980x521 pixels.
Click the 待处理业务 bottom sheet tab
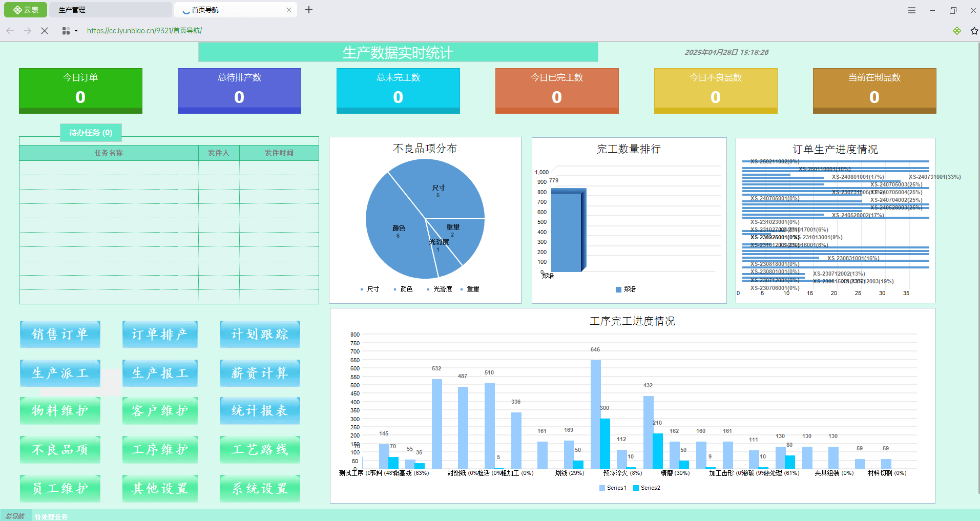pyautogui.click(x=51, y=516)
